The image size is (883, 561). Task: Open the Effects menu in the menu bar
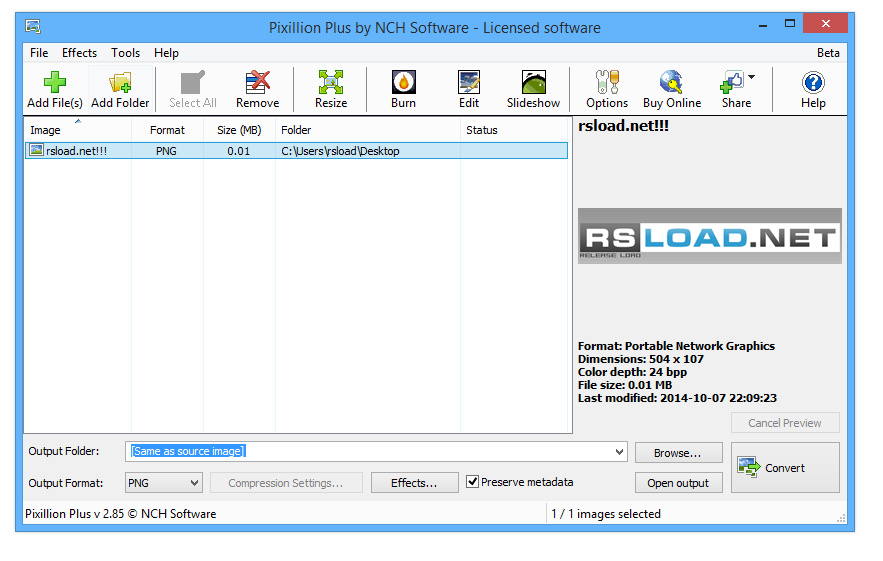tap(79, 53)
